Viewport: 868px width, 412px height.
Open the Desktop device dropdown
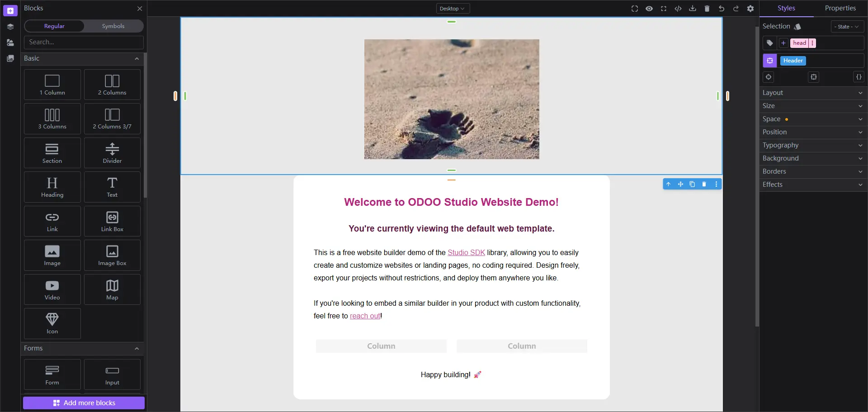(452, 9)
